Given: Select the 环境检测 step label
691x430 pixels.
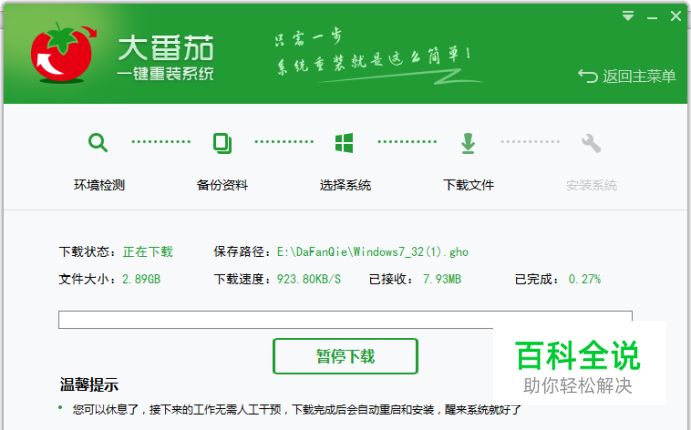Looking at the screenshot, I should 99,185.
